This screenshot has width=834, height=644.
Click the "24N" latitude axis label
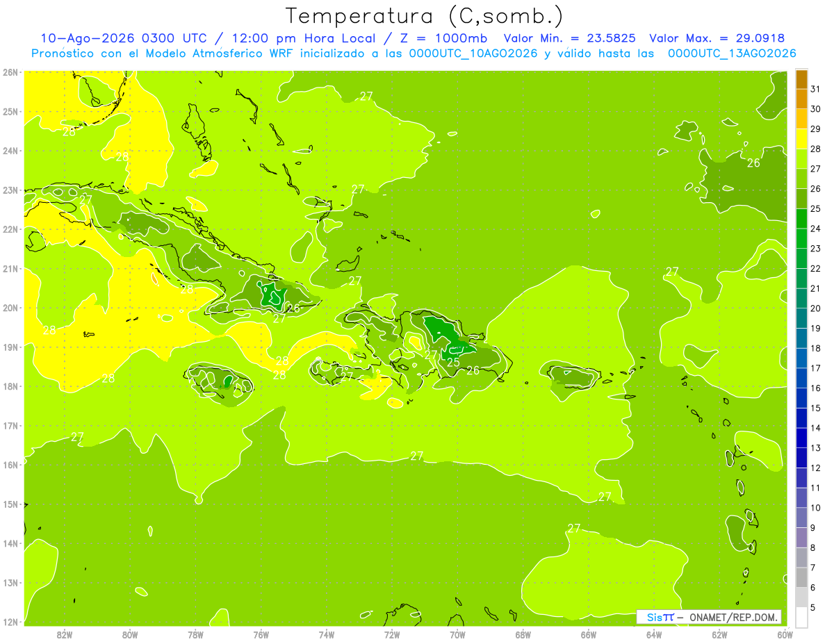pos(10,151)
